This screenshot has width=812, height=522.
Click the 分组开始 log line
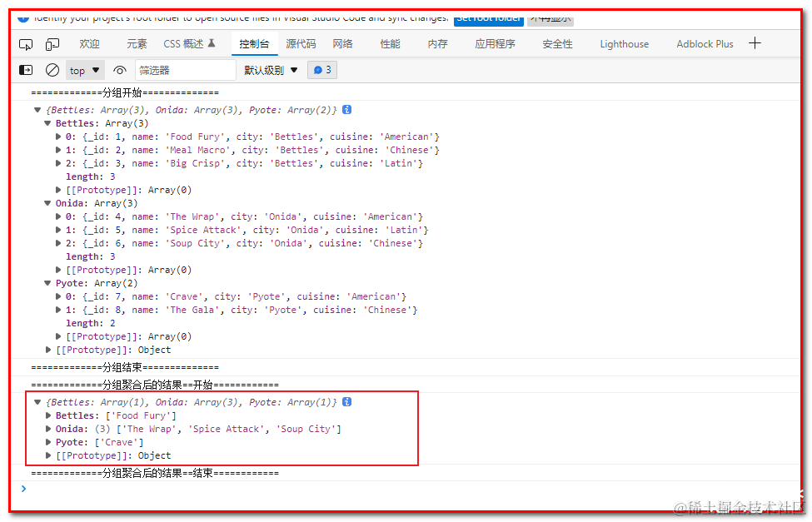(125, 92)
